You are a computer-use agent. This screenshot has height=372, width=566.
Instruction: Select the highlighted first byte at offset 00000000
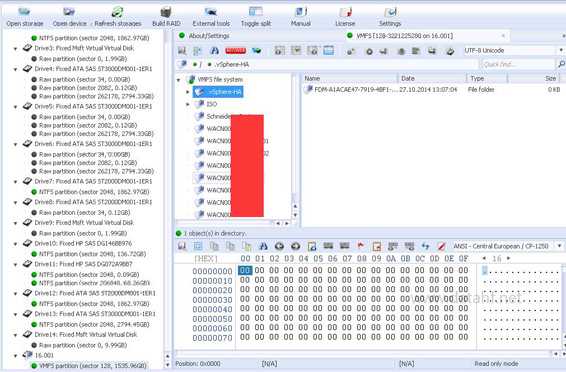pos(245,270)
